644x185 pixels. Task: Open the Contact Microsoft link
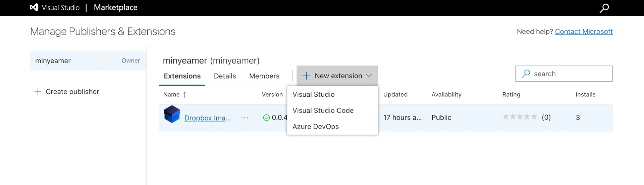coord(584,32)
